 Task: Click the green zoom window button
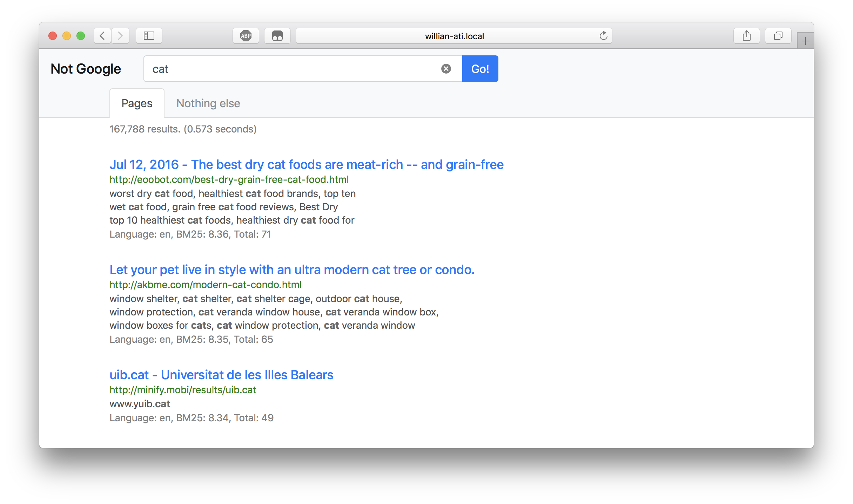(81, 36)
